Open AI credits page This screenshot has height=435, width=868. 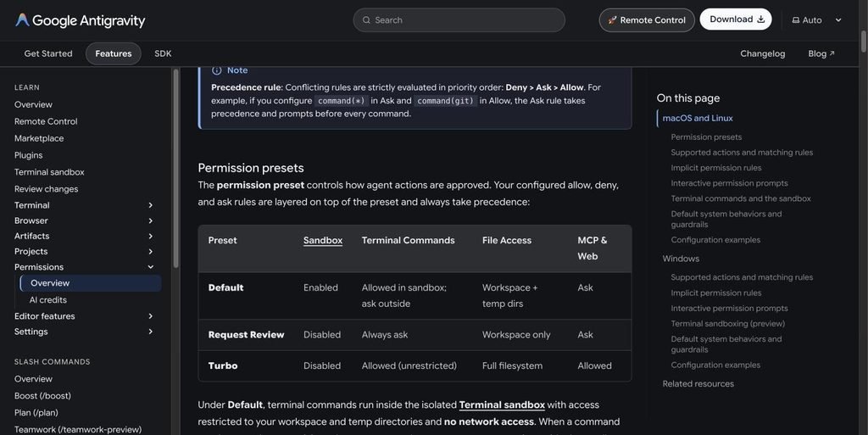pos(48,300)
